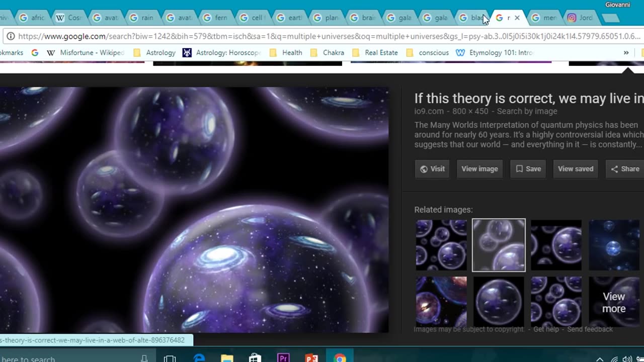The height and width of the screenshot is (362, 644).
Task: Show hidden system tray icons
Action: pyautogui.click(x=600, y=359)
